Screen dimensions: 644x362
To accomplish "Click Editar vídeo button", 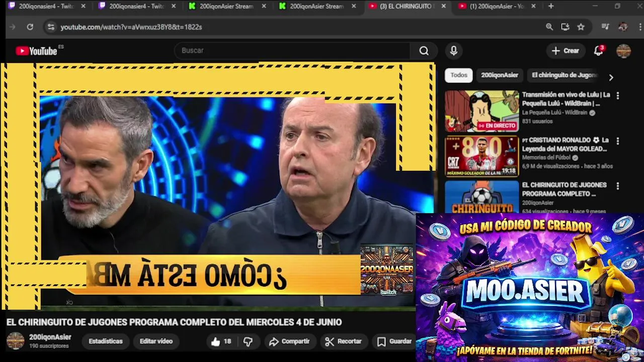I will pos(156,341).
